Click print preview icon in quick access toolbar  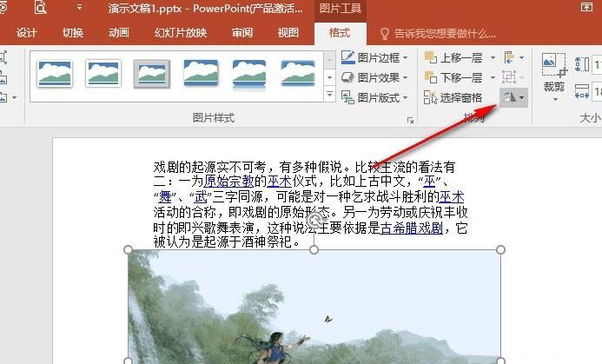(x=41, y=8)
